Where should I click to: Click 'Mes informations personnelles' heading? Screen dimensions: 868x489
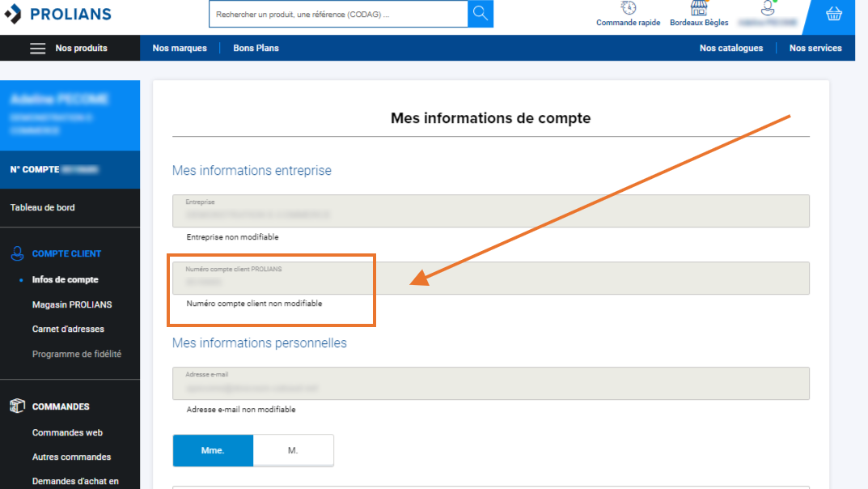tap(260, 342)
